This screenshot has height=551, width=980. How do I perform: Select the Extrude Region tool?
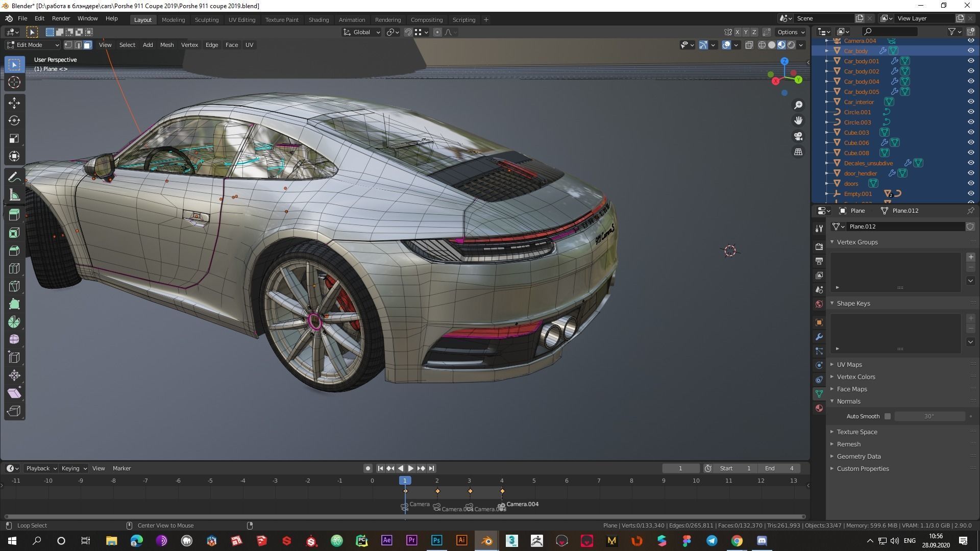(14, 215)
